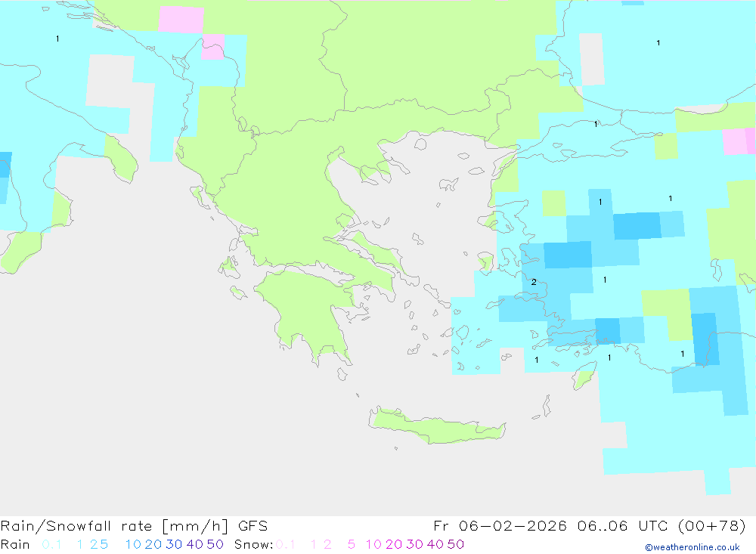The image size is (756, 554).
Task: Click the island of Crete on map
Action: (436, 426)
